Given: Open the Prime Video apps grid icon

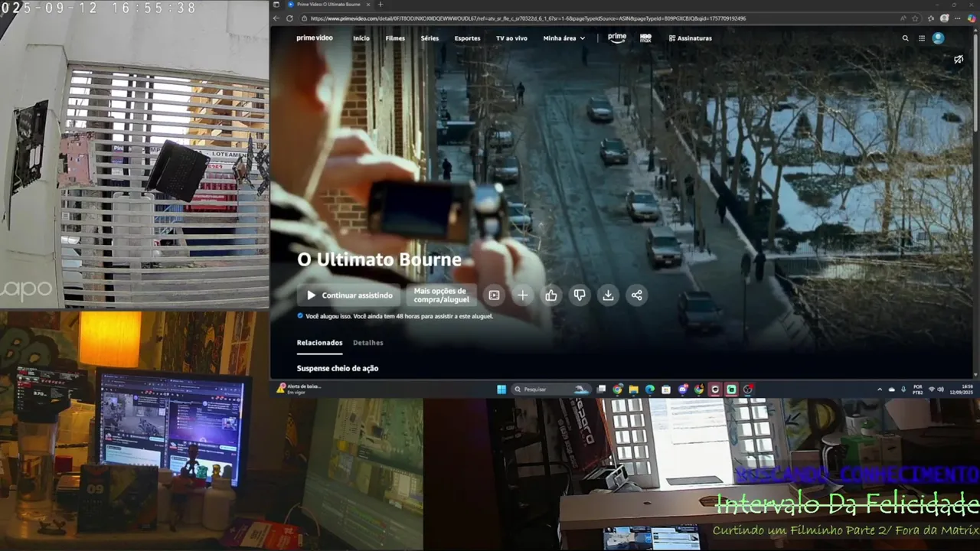Looking at the screenshot, I should (x=922, y=38).
